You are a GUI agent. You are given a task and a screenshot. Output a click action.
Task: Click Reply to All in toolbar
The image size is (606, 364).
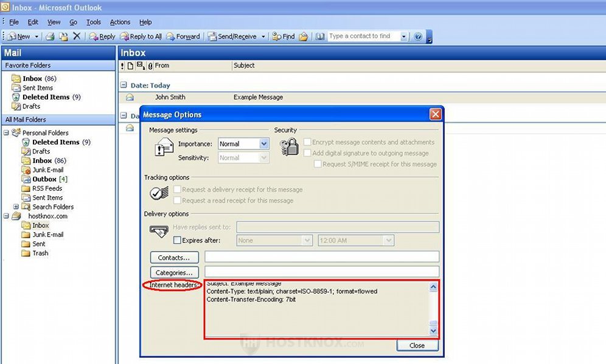141,36
